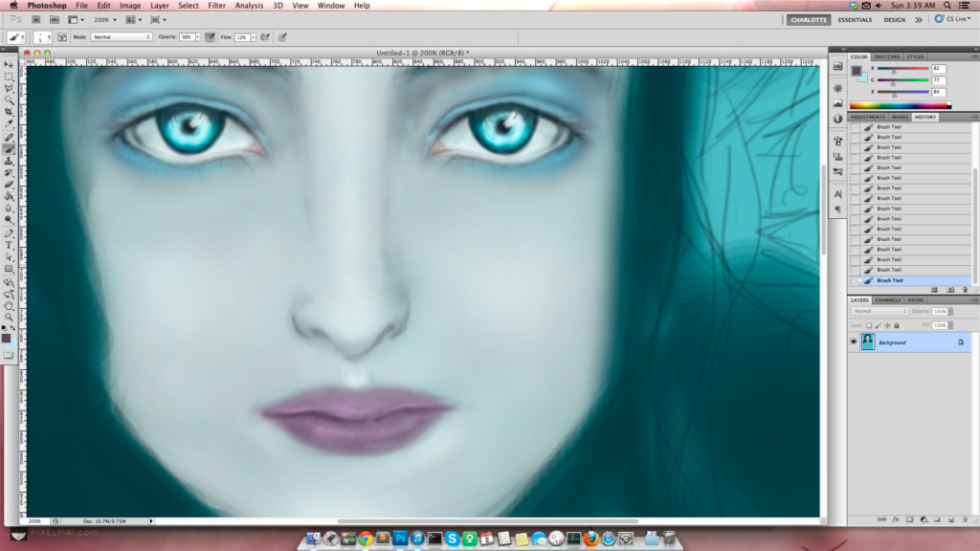Select the Eraser tool
Image resolution: width=980 pixels, height=551 pixels.
click(9, 185)
